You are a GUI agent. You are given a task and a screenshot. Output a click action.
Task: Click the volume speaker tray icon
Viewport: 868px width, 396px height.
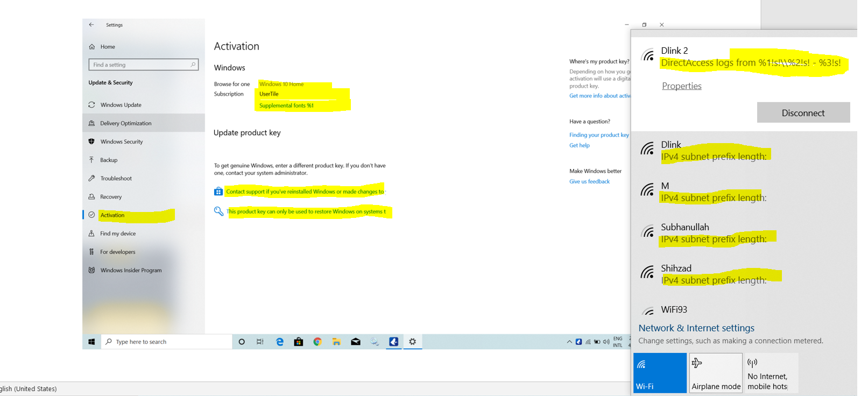(x=606, y=342)
